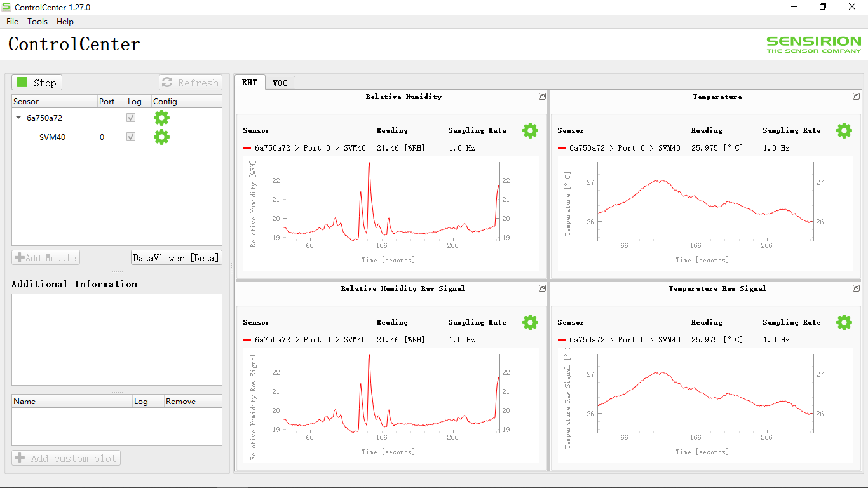Viewport: 868px width, 488px height.
Task: Click the red legend swatch in Relative Humidity
Action: pyautogui.click(x=247, y=148)
